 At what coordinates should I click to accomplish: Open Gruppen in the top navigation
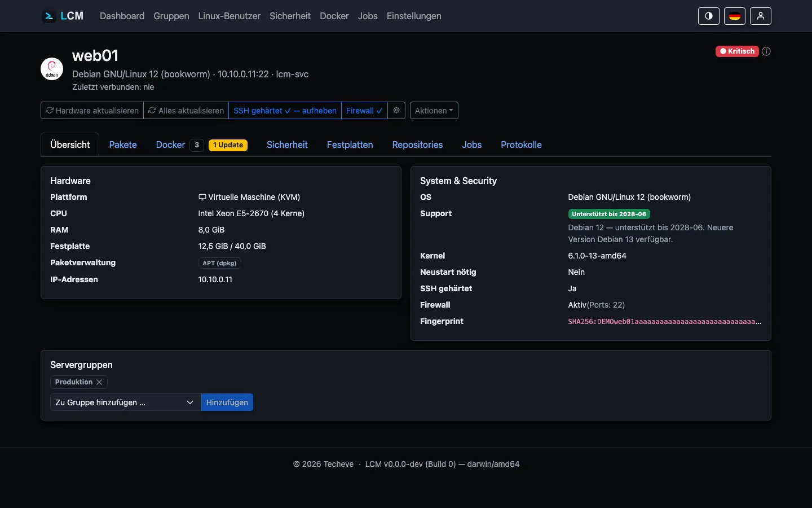point(171,16)
